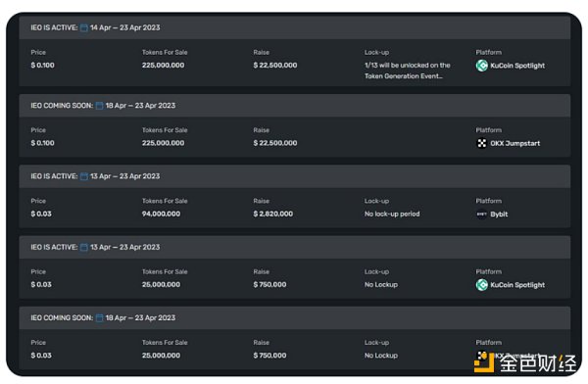Click calendar icon in fourth IEO header
Viewport: 588px width, 384px height.
coord(84,247)
